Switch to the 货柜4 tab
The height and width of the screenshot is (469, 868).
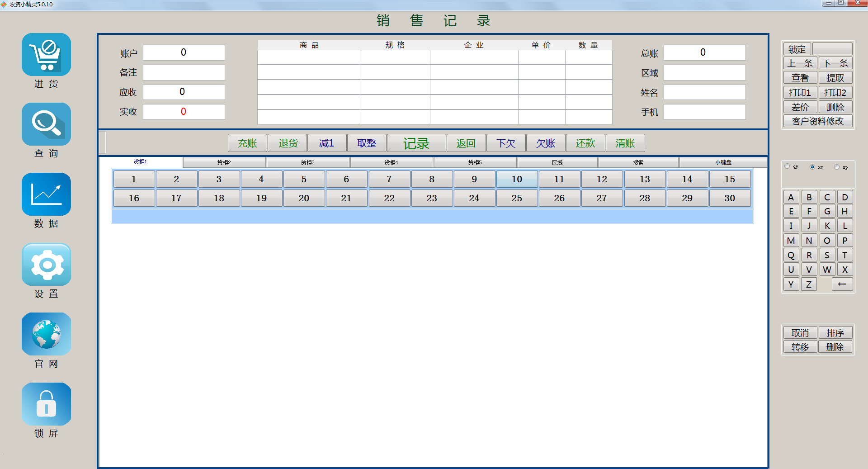click(392, 162)
